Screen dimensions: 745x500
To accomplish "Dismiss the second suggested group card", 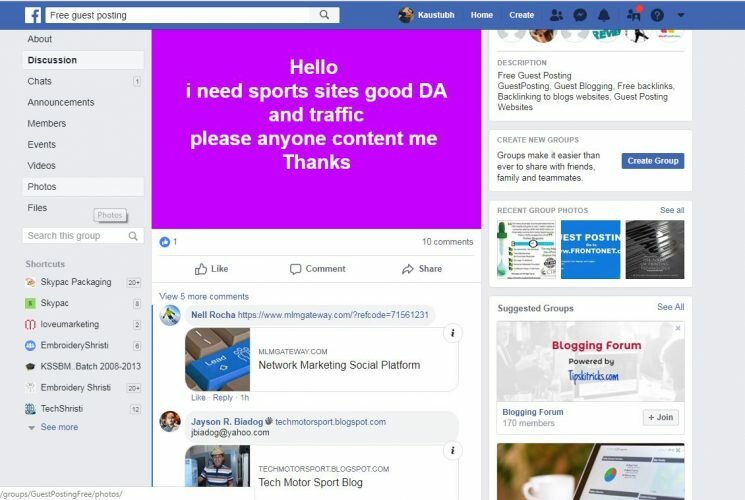I will click(x=678, y=450).
